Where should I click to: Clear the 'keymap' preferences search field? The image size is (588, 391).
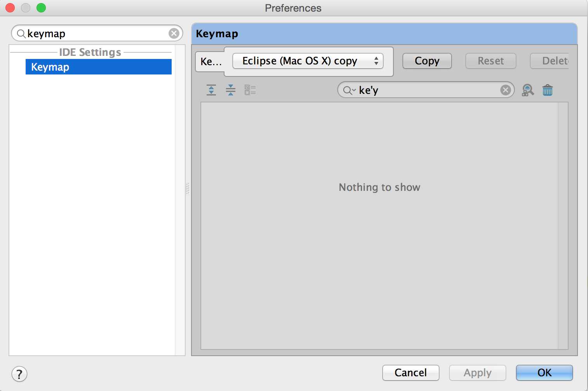174,33
